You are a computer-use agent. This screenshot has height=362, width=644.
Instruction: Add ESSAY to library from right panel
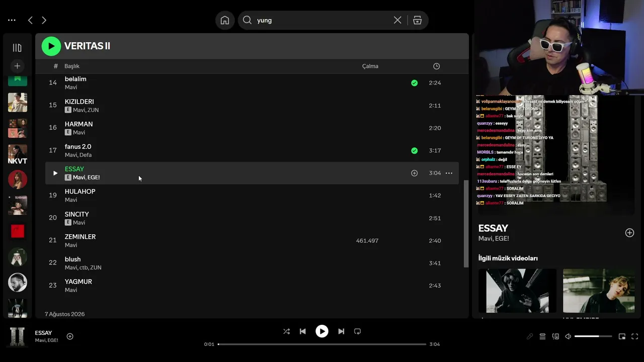click(x=629, y=233)
